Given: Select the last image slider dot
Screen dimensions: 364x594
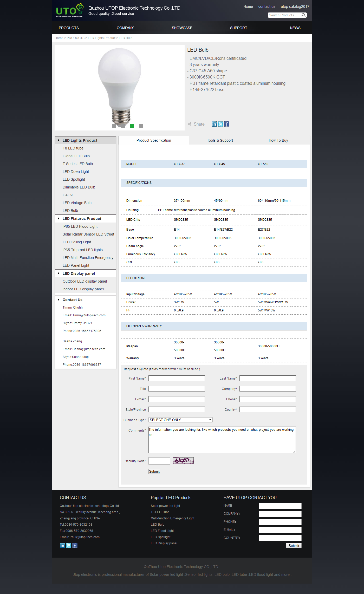Looking at the screenshot, I should click(x=141, y=126).
